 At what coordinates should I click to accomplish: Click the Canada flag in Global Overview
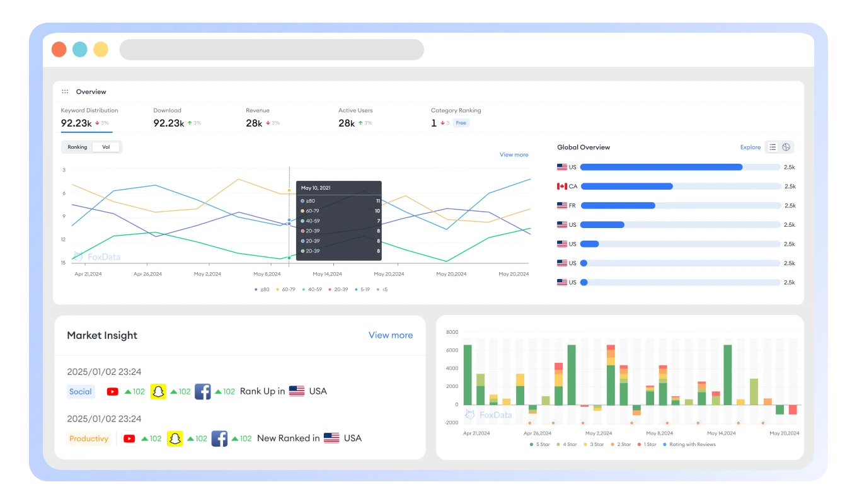tap(562, 186)
